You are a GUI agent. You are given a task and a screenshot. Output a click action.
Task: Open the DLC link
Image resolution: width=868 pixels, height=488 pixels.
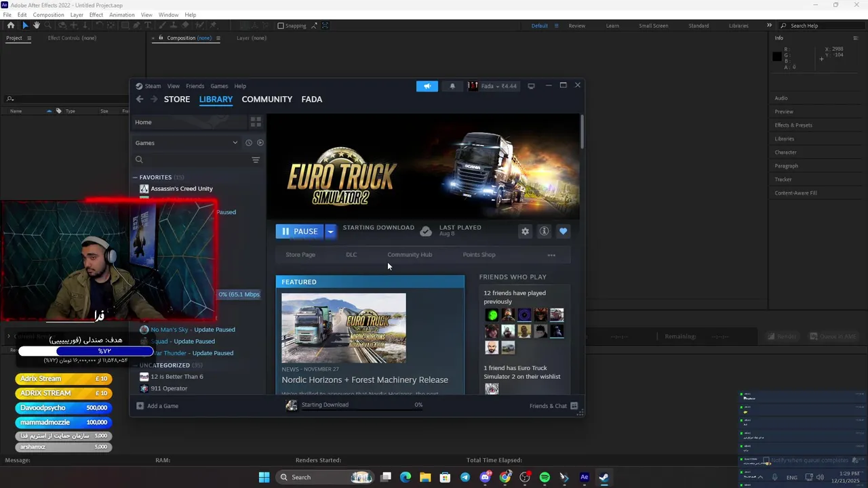click(x=351, y=255)
